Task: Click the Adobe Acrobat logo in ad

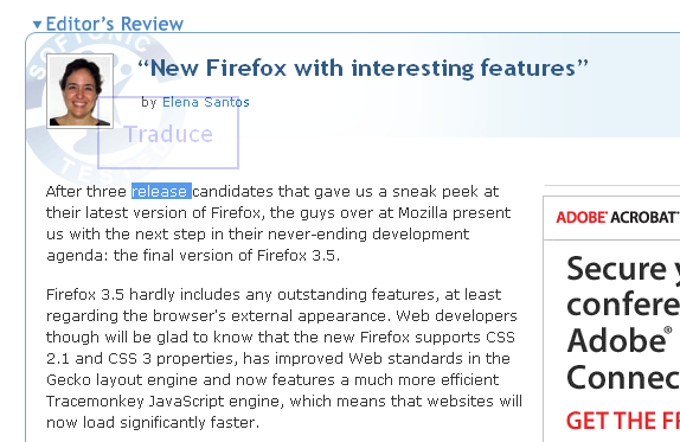Action: point(617,217)
